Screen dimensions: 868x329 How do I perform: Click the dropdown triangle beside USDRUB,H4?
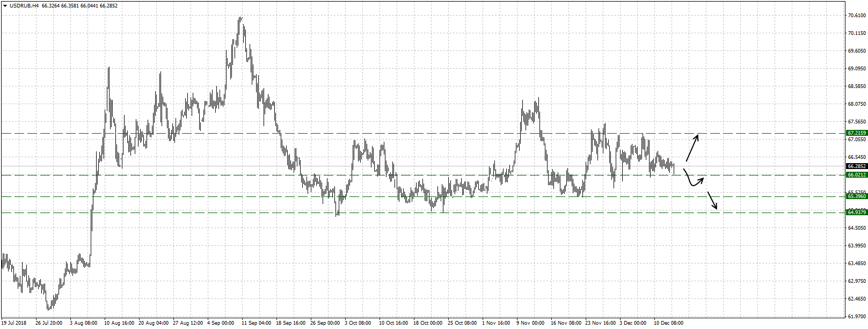5,6
